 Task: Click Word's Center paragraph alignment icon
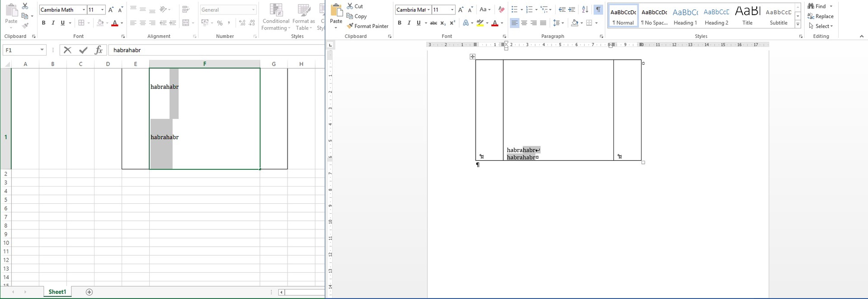point(524,23)
